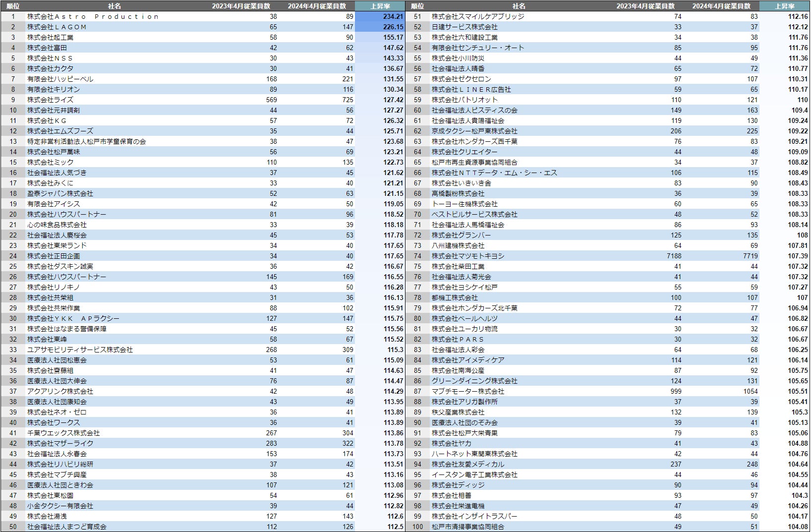Click the 株式会社マザーライク cell
This screenshot has height=532, width=811.
point(60,443)
